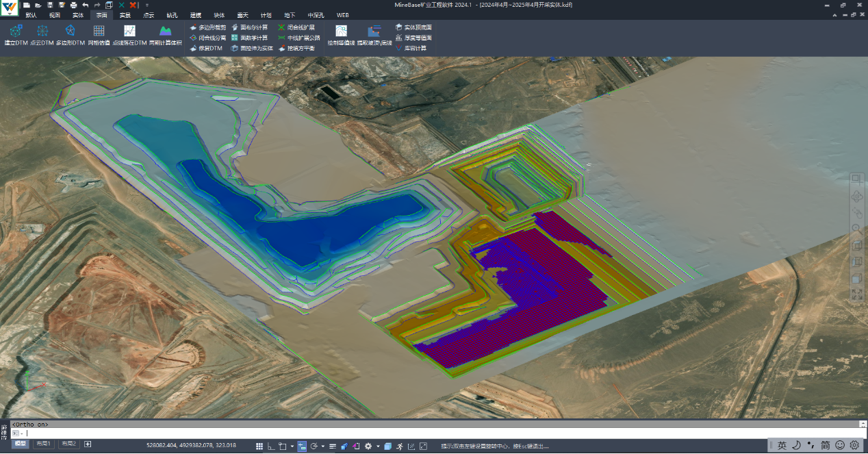Select the 点云DTM tool
Viewport: 868px width, 454px height.
[42, 31]
